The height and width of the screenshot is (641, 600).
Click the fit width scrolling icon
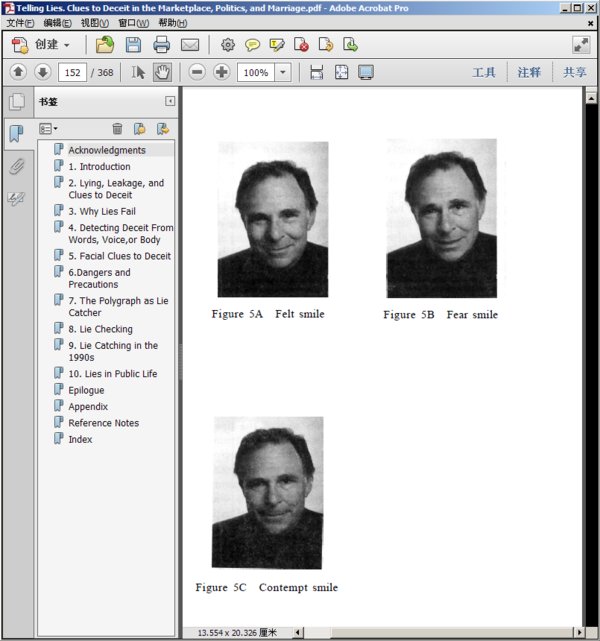(317, 72)
